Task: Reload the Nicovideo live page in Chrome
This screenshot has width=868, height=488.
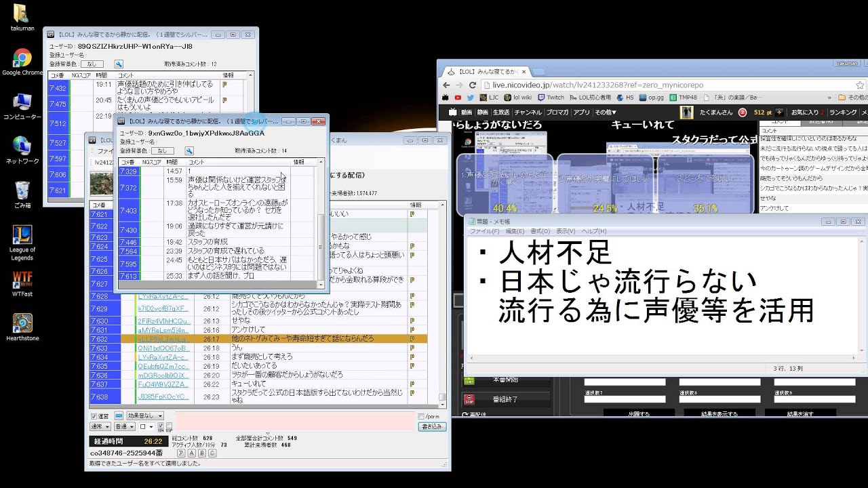Action: coord(473,85)
